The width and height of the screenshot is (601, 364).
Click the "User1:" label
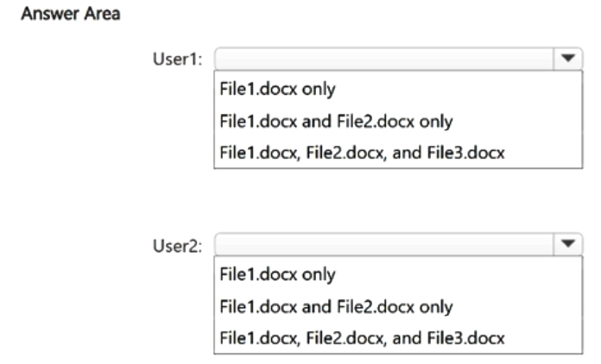(x=178, y=60)
